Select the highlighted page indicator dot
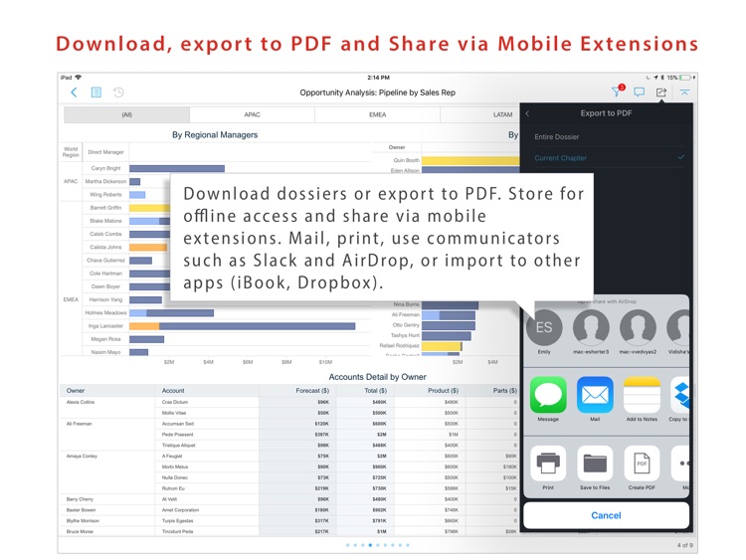The height and width of the screenshot is (560, 746). 370,545
